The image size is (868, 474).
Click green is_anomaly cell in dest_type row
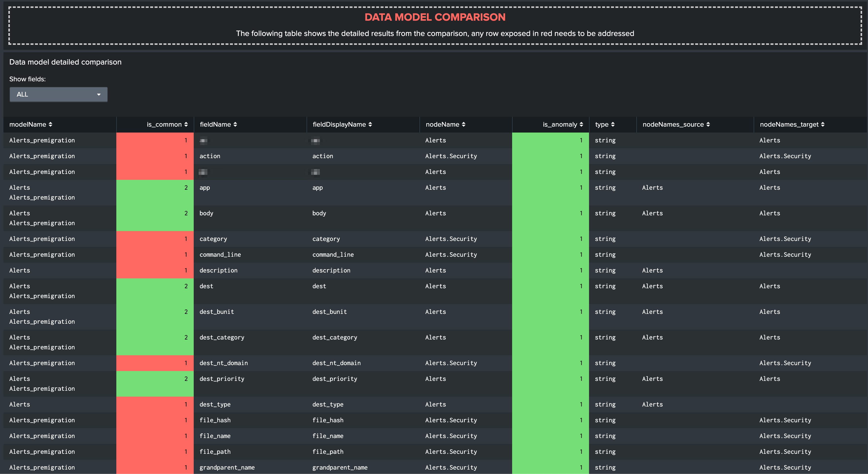550,405
